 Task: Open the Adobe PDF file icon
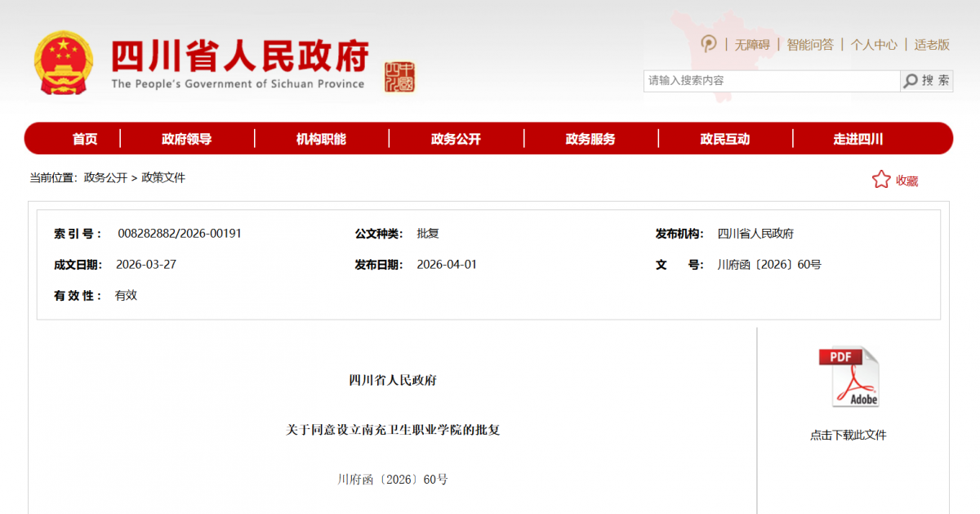tap(849, 378)
